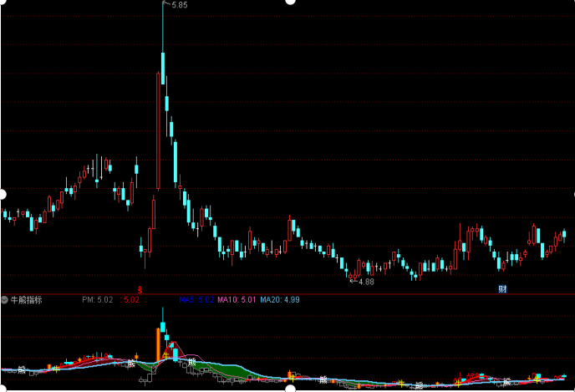Click the 5.85 high price label
The height and width of the screenshot is (392, 575).
coord(180,5)
